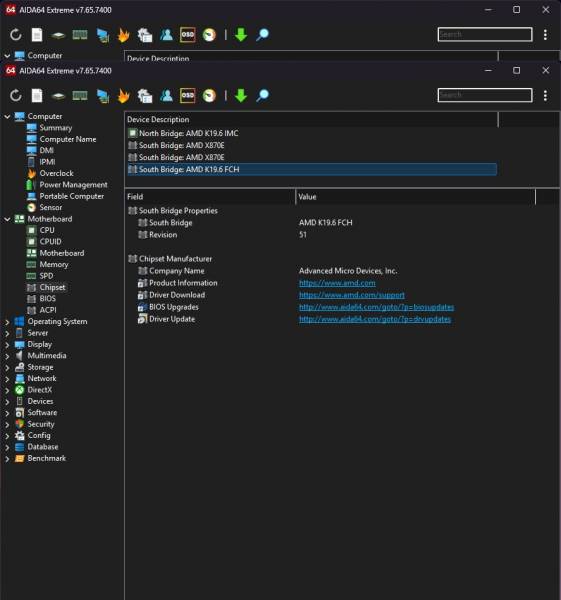Image resolution: width=561 pixels, height=600 pixels.
Task: Expand Network tree node
Action: tap(7, 379)
